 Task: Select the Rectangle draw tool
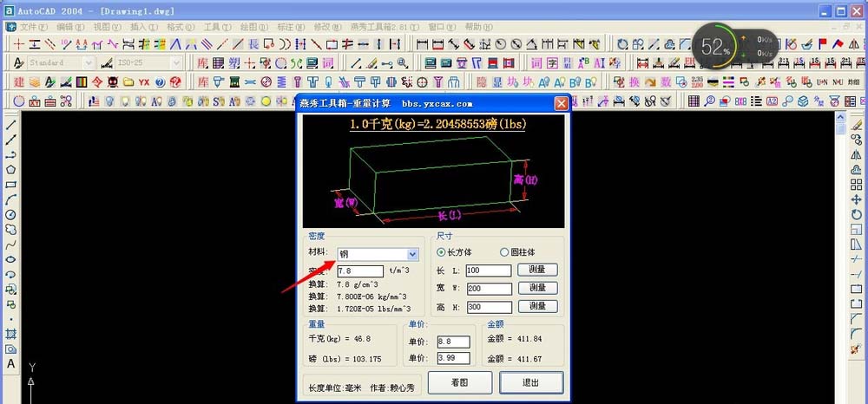tap(10, 185)
